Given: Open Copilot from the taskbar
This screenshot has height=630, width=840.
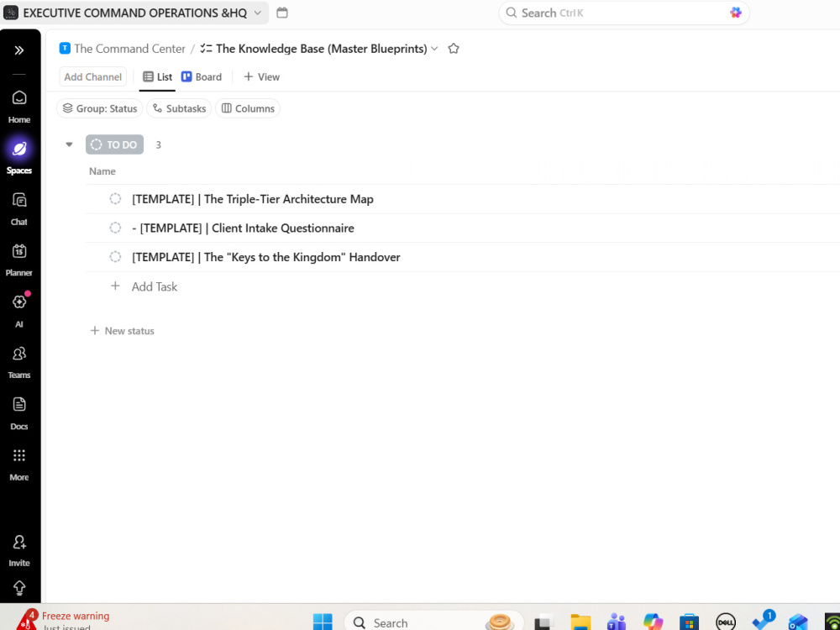Looking at the screenshot, I should 653,622.
